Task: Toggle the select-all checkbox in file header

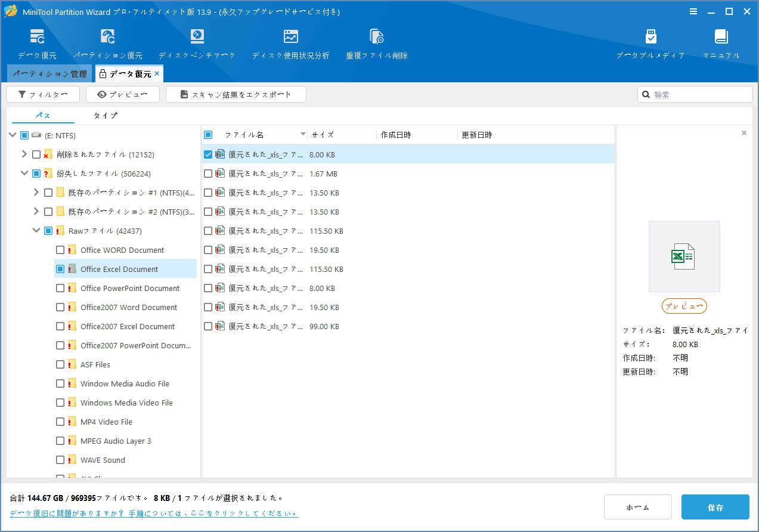Action: [208, 135]
